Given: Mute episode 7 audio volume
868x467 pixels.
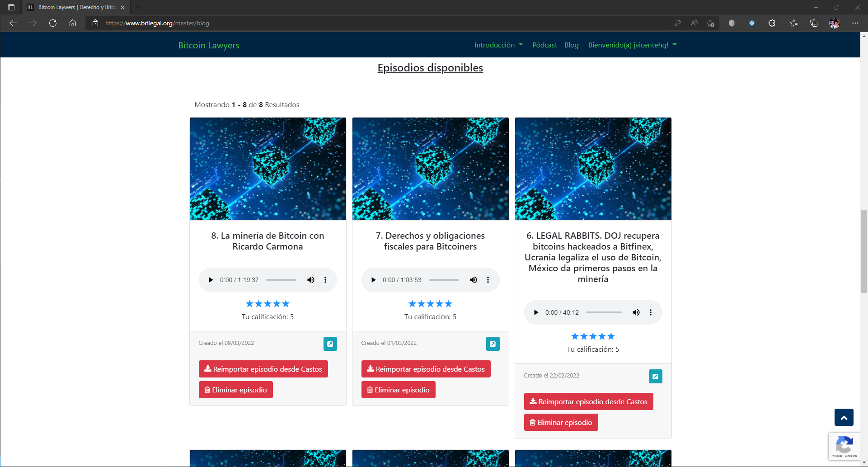Looking at the screenshot, I should (474, 280).
